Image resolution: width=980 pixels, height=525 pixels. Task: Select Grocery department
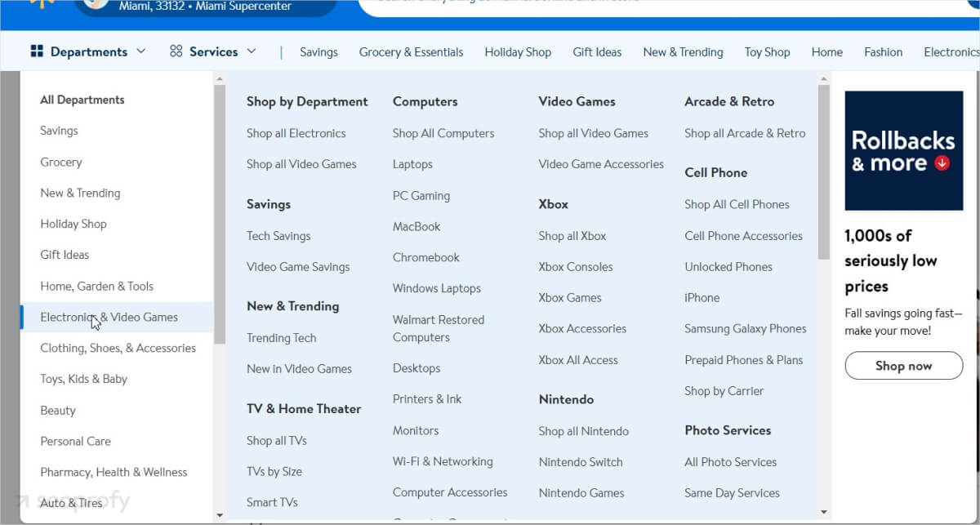point(61,162)
